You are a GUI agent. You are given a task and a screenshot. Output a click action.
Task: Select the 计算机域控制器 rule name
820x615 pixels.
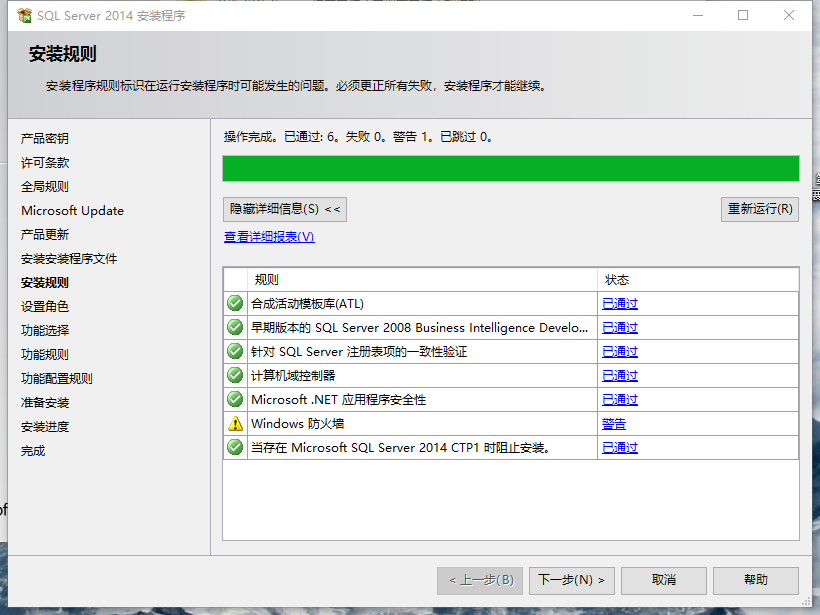[293, 376]
